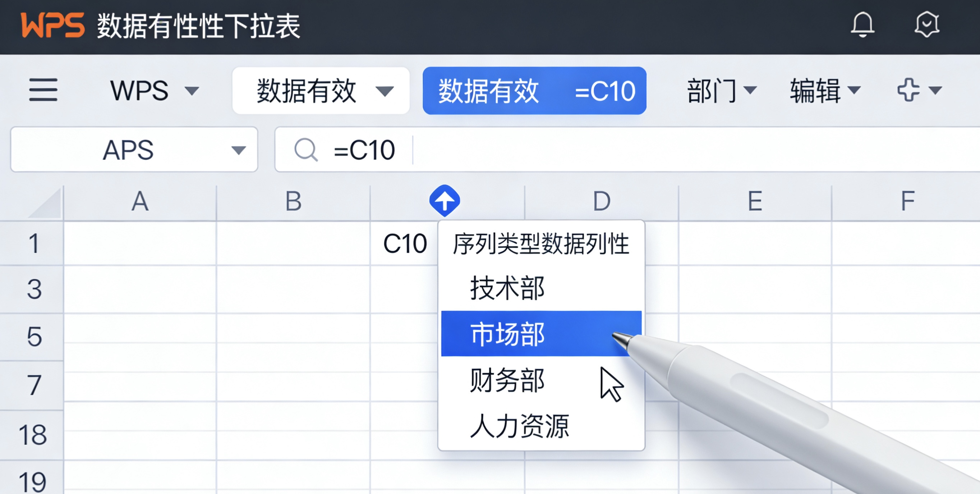The width and height of the screenshot is (980, 494).
Task: Click the search icon in the formula bar
Action: pos(307,150)
